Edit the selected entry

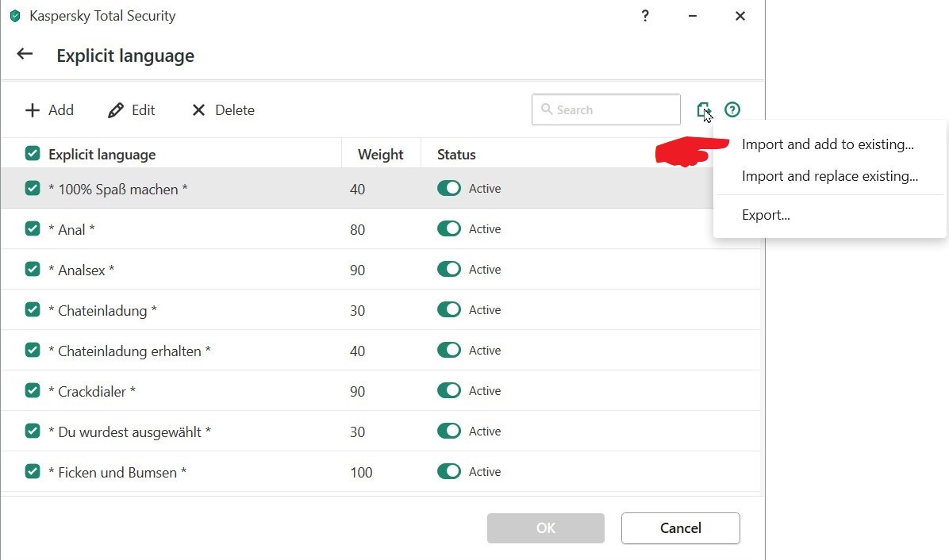click(132, 110)
